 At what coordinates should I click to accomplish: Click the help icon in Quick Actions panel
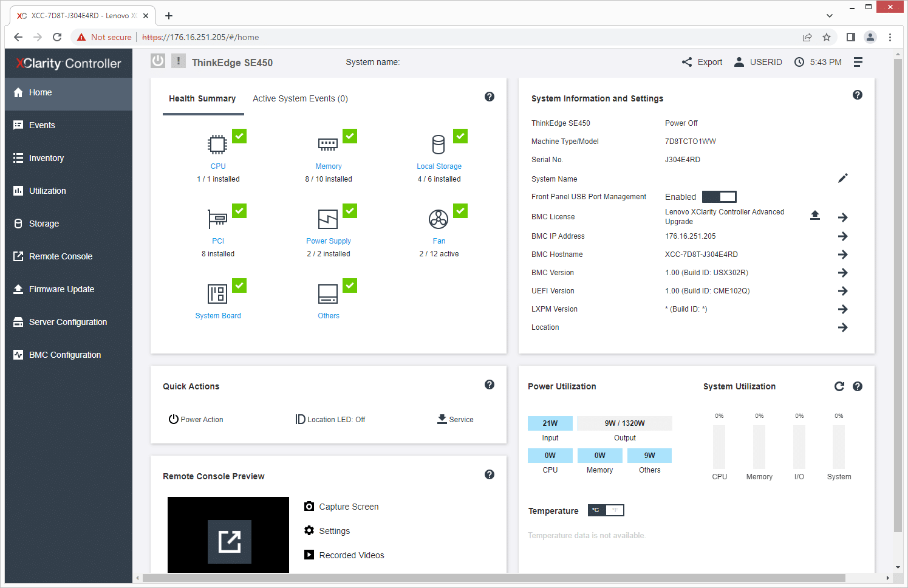click(x=490, y=385)
